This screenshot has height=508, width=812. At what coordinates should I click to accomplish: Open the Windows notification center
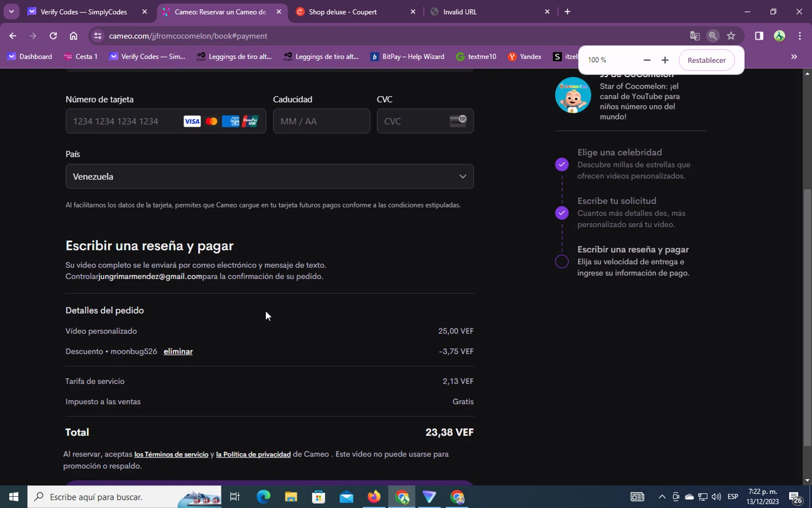(x=795, y=497)
